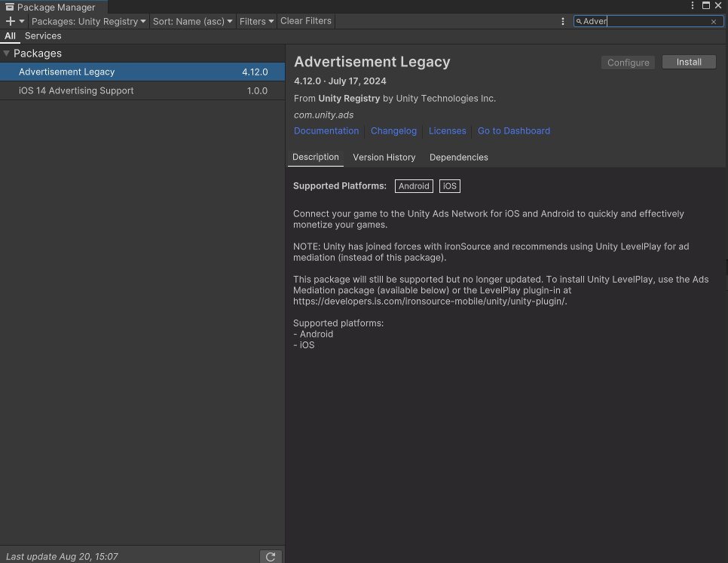
Task: Open the Packages: Unity Registry dropdown
Action: [x=89, y=21]
